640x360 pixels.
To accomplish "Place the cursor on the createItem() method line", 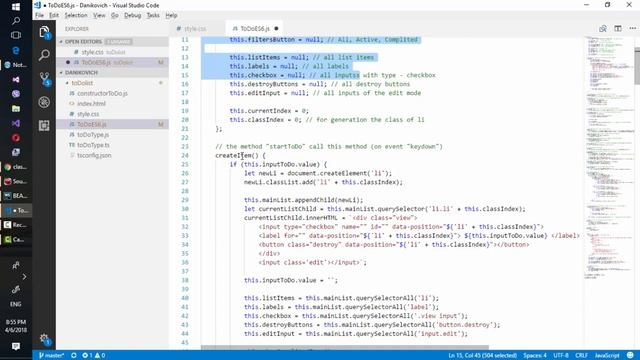I will tap(240, 156).
